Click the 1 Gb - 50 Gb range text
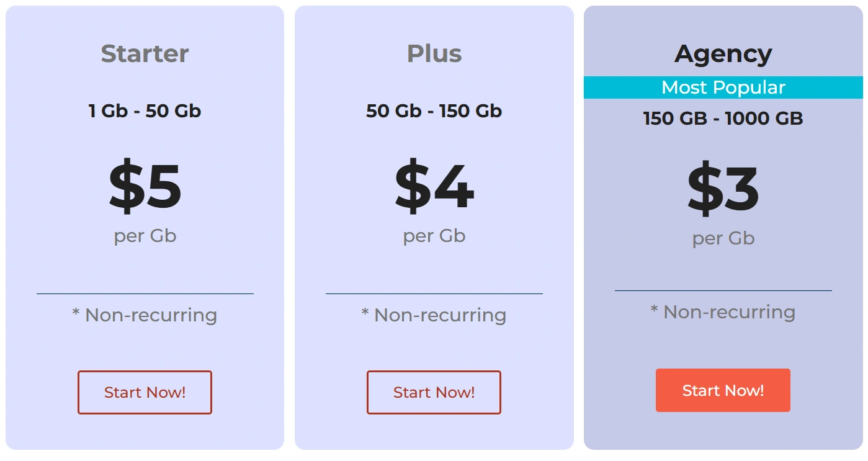 pyautogui.click(x=145, y=111)
